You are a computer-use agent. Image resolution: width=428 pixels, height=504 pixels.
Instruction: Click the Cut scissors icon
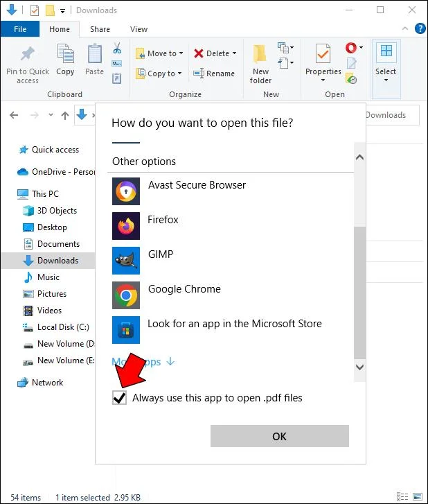coord(117,49)
